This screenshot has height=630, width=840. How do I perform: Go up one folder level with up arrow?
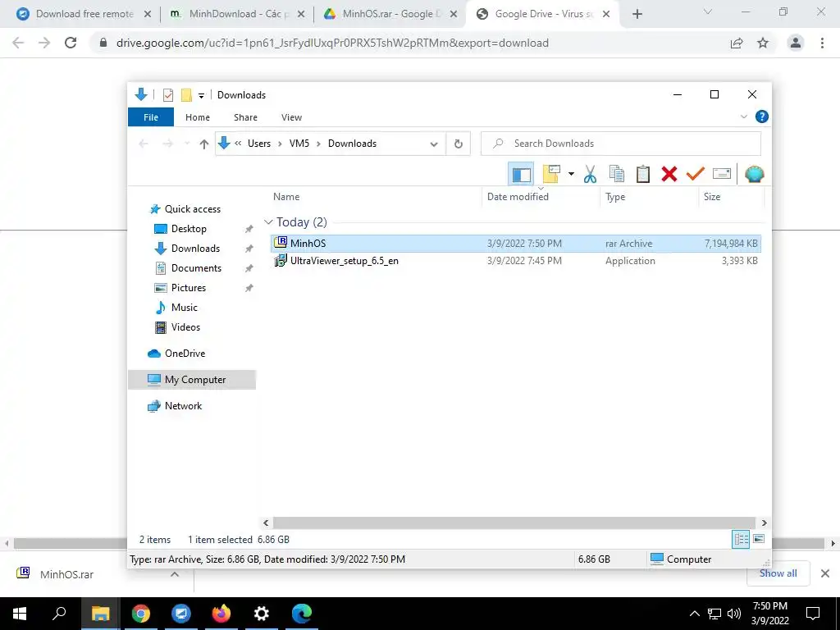pos(203,144)
